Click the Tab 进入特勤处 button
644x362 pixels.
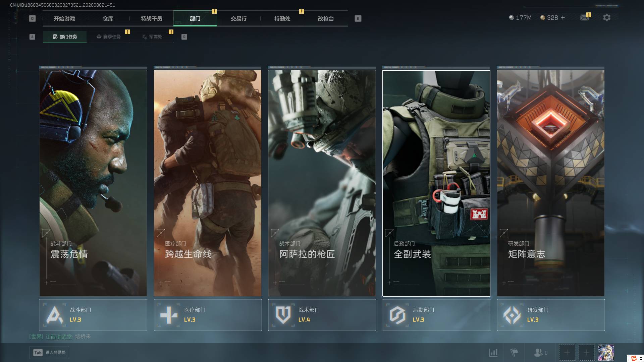point(49,353)
